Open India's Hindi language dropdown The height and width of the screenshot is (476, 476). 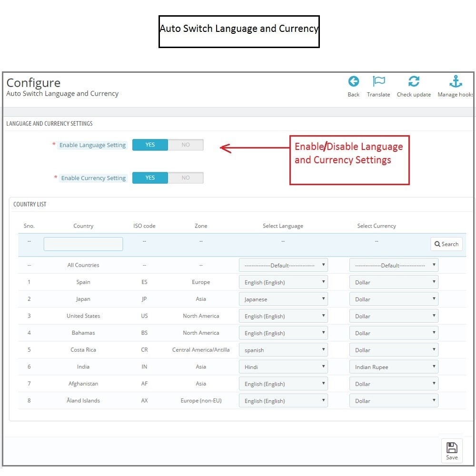tap(283, 367)
